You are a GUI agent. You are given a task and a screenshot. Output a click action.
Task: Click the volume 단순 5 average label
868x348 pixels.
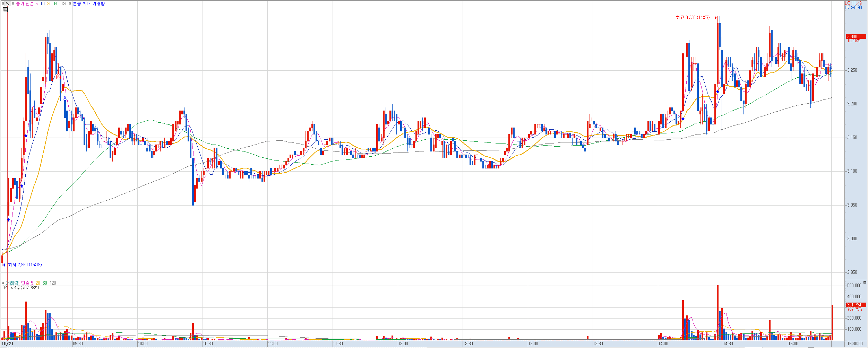coord(27,283)
